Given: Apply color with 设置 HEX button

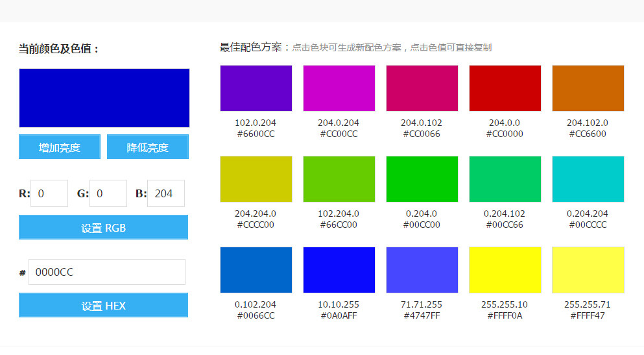Looking at the screenshot, I should click(104, 306).
